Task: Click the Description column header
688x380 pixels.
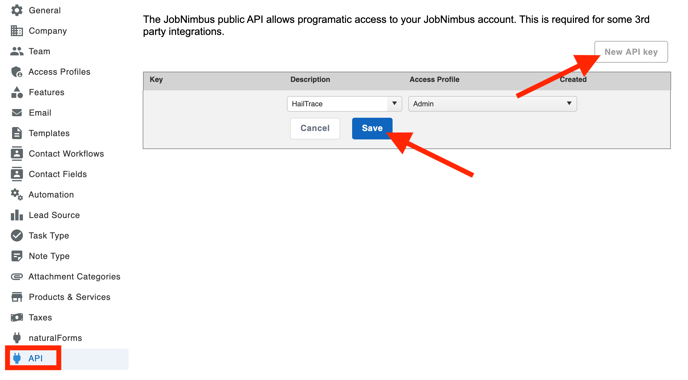Action: pos(310,79)
